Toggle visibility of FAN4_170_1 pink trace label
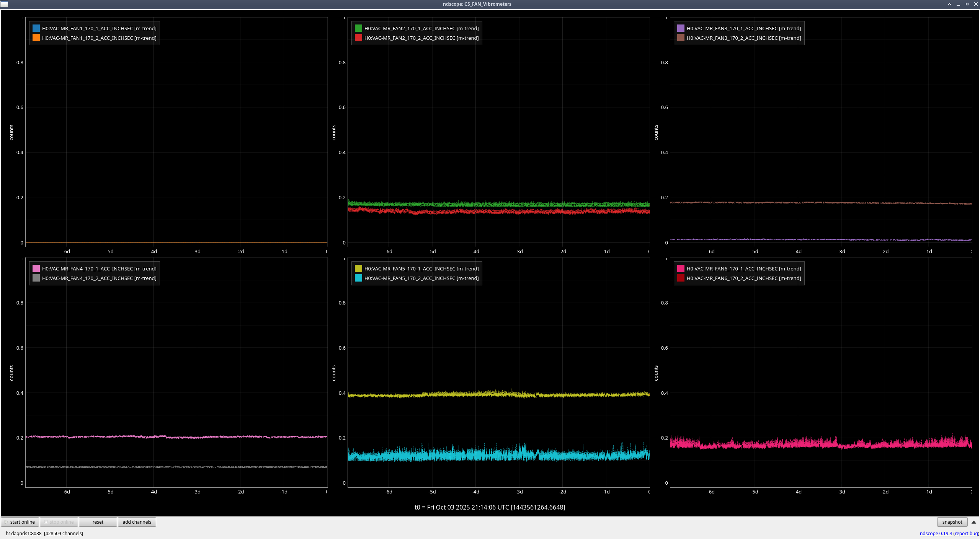 tap(99, 269)
